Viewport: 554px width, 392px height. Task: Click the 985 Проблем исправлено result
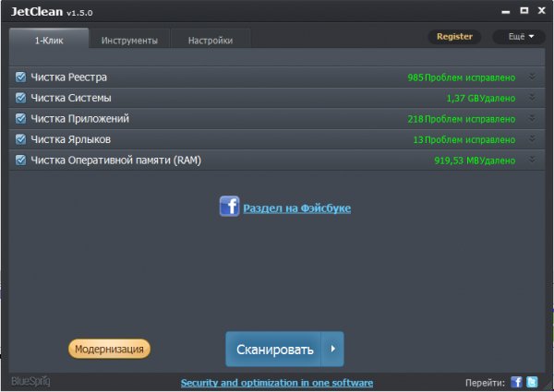click(462, 77)
